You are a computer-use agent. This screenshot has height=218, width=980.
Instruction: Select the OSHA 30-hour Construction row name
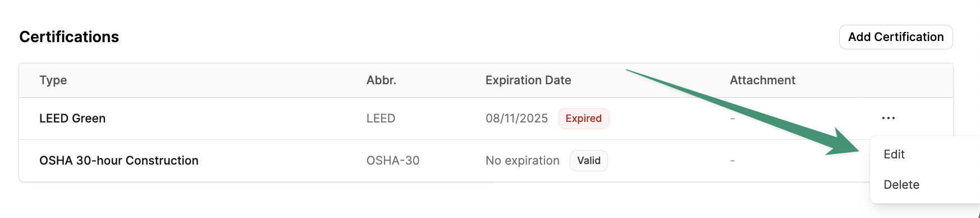119,161
